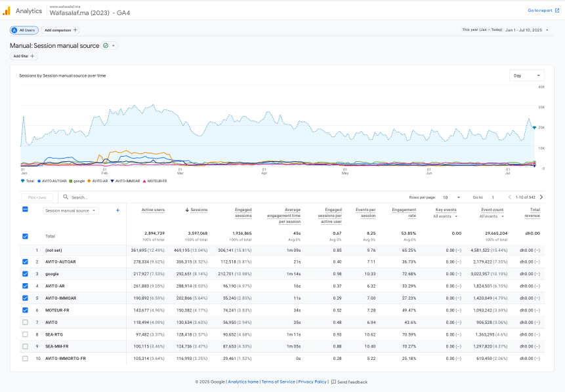
Task: Sort by Active users column header
Action: pyautogui.click(x=153, y=210)
